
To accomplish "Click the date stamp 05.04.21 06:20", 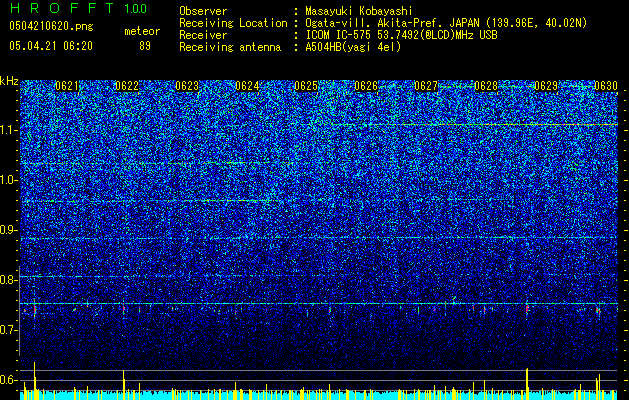I will (51, 46).
